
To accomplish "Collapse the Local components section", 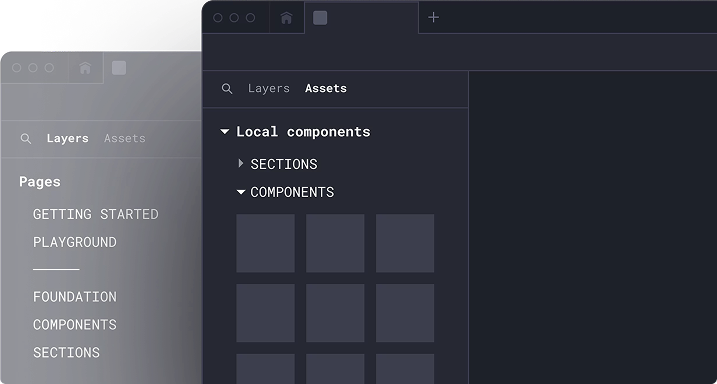I will point(225,132).
